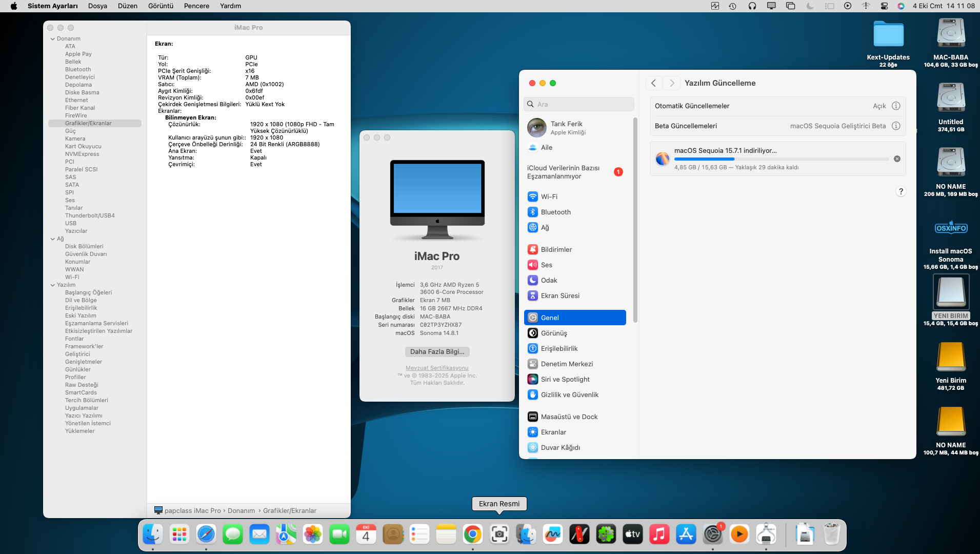Open Siri ve Spotlight settings
Viewport: 980px width, 554px height.
pos(565,379)
